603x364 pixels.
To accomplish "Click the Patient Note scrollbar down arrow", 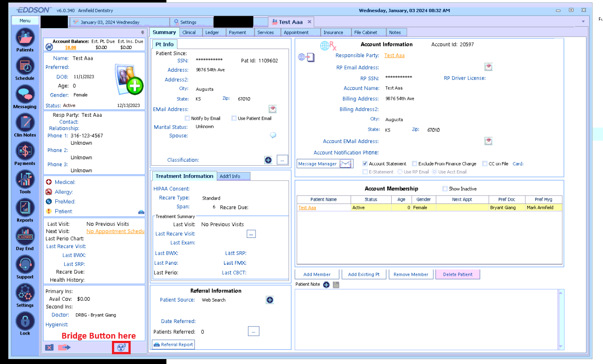I will (562, 346).
